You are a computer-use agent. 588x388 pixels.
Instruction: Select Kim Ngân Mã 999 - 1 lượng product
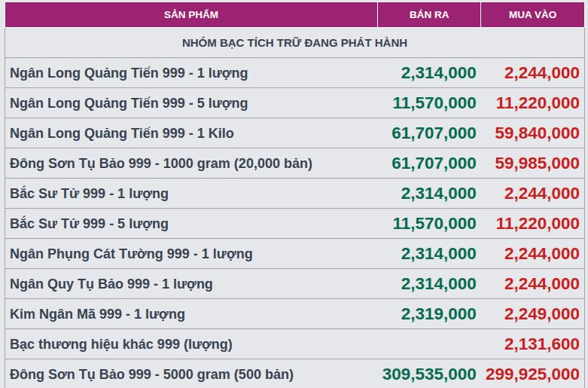pyautogui.click(x=97, y=314)
